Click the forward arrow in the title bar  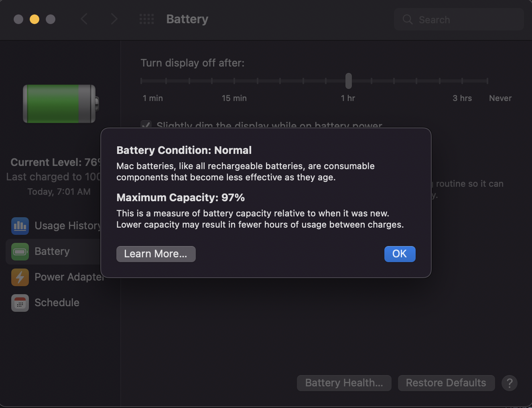tap(114, 19)
